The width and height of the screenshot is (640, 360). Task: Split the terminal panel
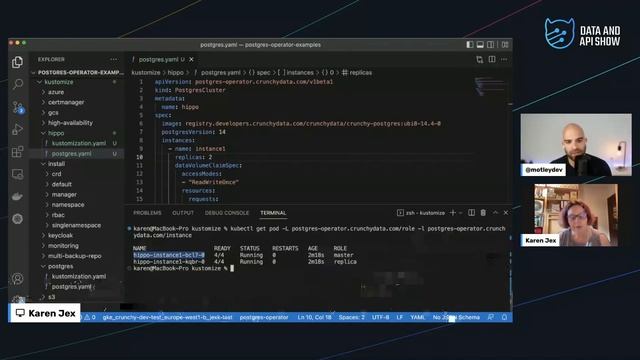click(x=471, y=213)
